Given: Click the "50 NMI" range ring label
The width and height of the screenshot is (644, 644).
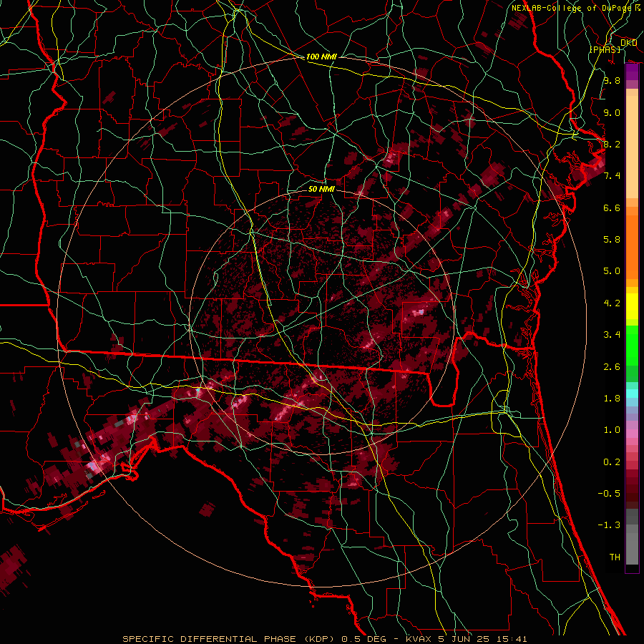Looking at the screenshot, I should tap(321, 189).
